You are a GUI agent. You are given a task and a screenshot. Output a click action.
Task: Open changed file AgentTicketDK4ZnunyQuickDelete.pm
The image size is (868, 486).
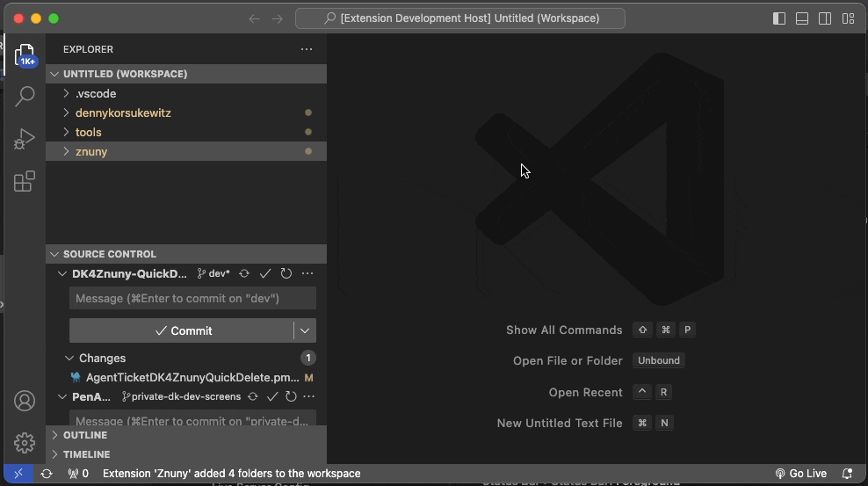pos(192,378)
